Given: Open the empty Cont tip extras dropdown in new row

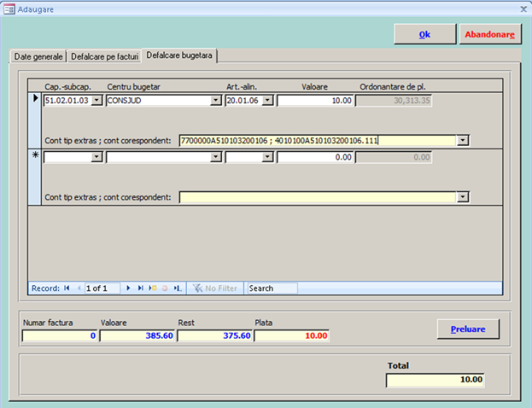Looking at the screenshot, I should [463, 197].
